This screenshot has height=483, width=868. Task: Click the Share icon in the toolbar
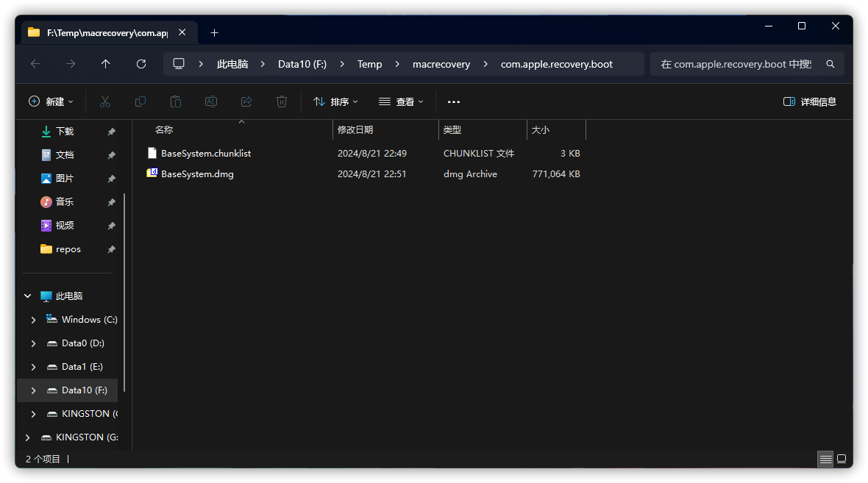tap(246, 101)
